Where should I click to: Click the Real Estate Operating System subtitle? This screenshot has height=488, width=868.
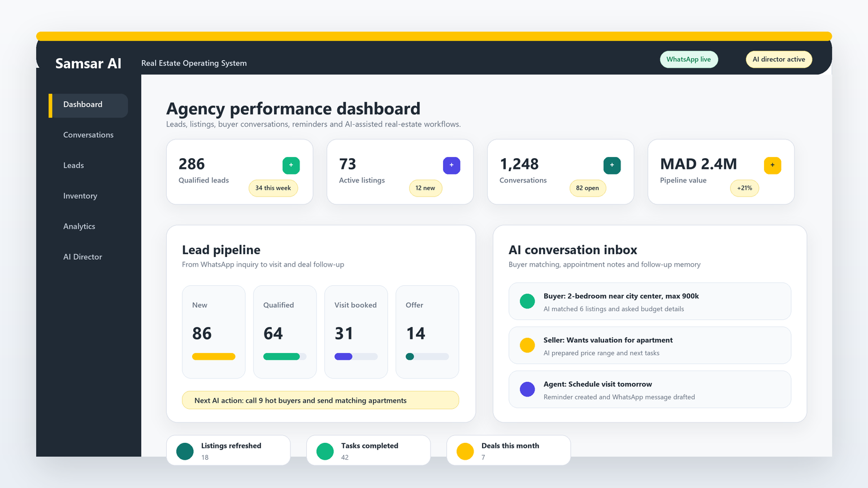[x=194, y=63]
